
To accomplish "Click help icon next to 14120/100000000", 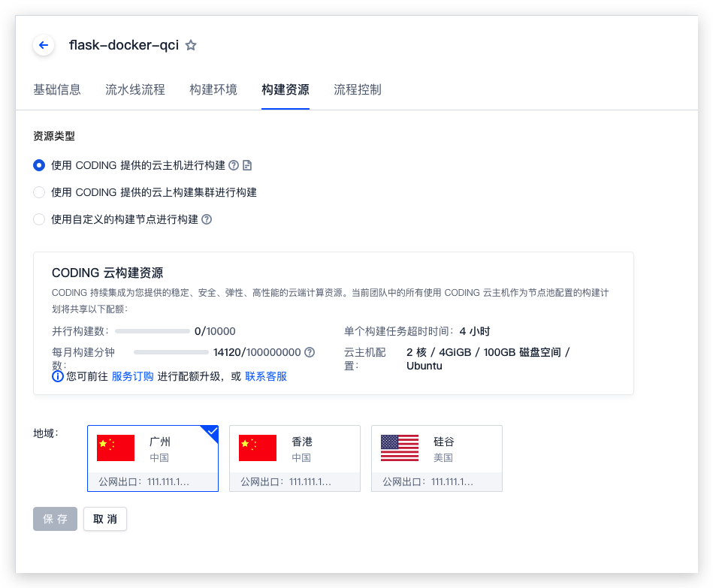I will [x=310, y=352].
